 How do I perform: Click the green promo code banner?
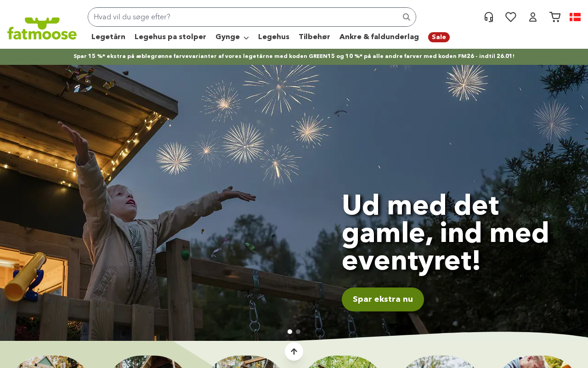click(x=294, y=57)
